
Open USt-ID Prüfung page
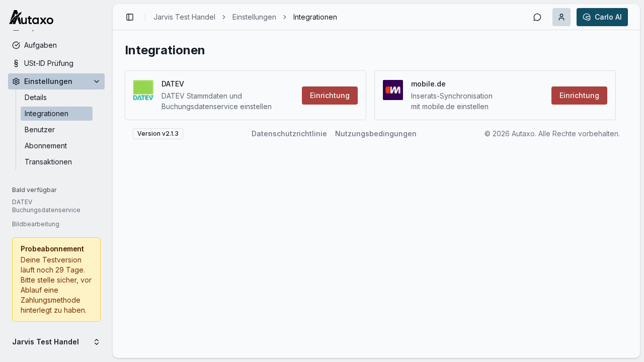56,63
